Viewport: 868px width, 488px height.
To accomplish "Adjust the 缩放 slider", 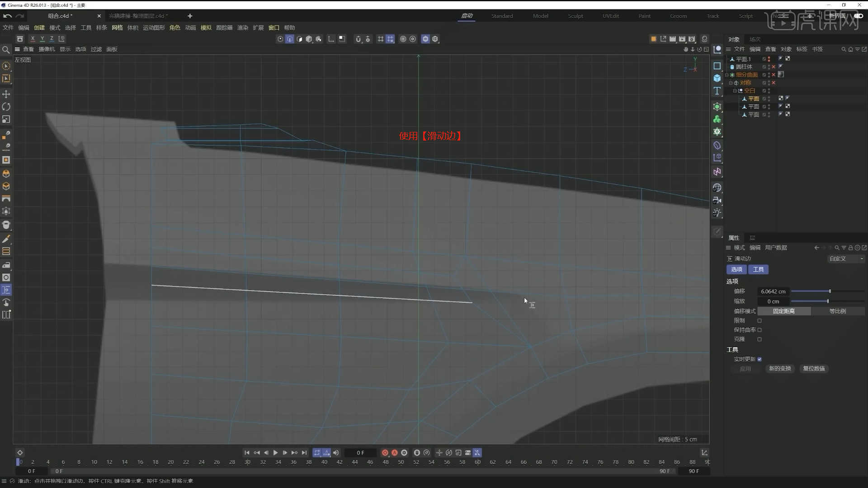I will click(x=828, y=301).
